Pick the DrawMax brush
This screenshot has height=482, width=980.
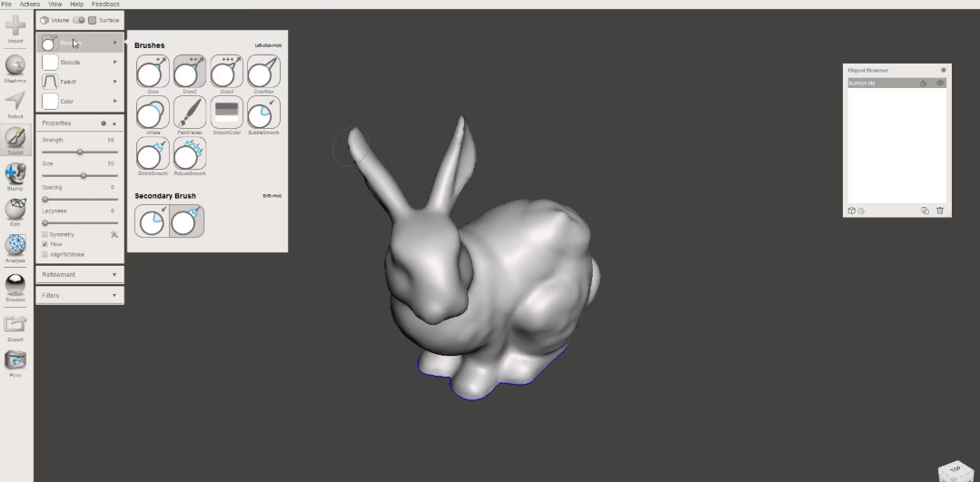(x=263, y=71)
